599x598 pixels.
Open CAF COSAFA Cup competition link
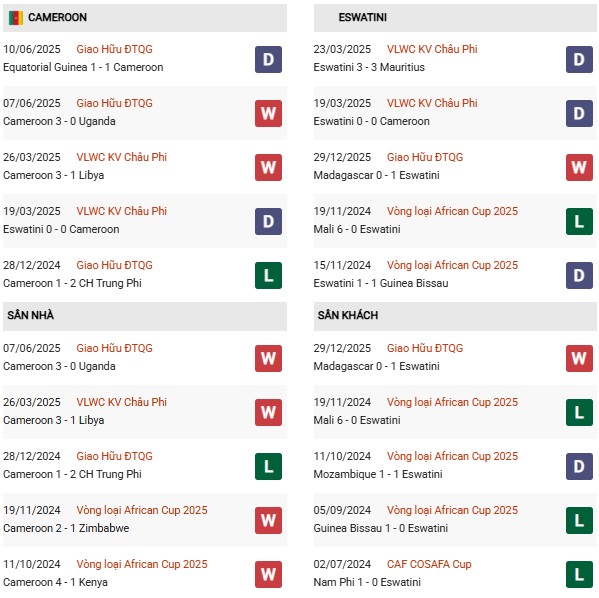[429, 564]
